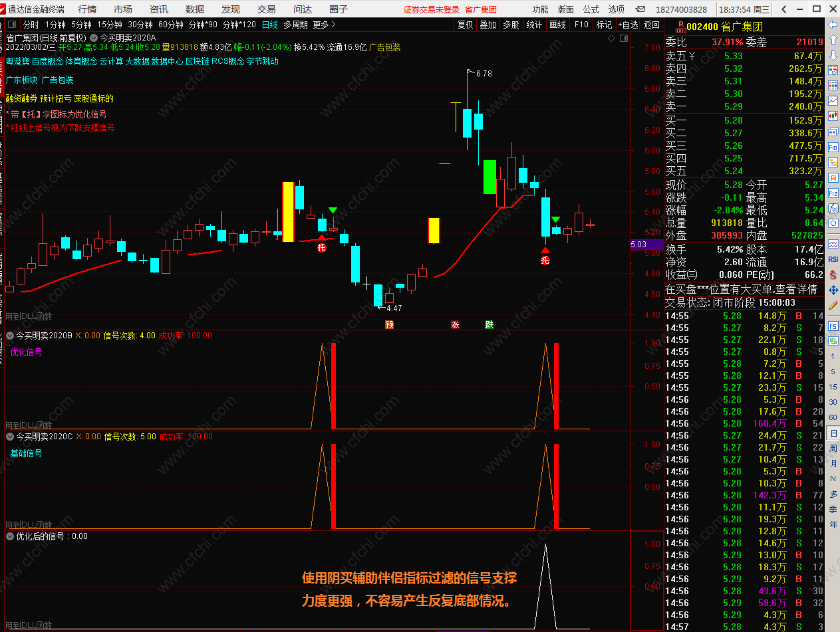Image resolution: width=840 pixels, height=632 pixels.
Task: Open the 数据 menu
Action: [x=195, y=9]
